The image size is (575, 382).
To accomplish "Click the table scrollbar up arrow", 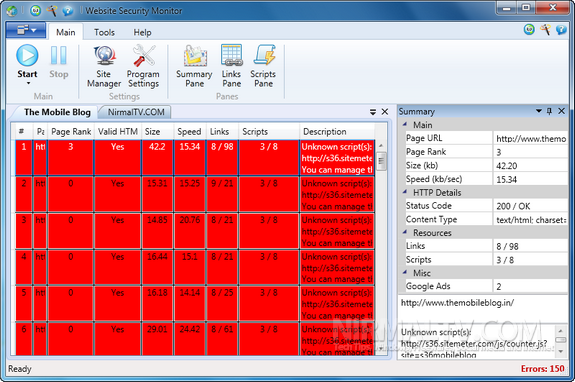I will coord(381,146).
